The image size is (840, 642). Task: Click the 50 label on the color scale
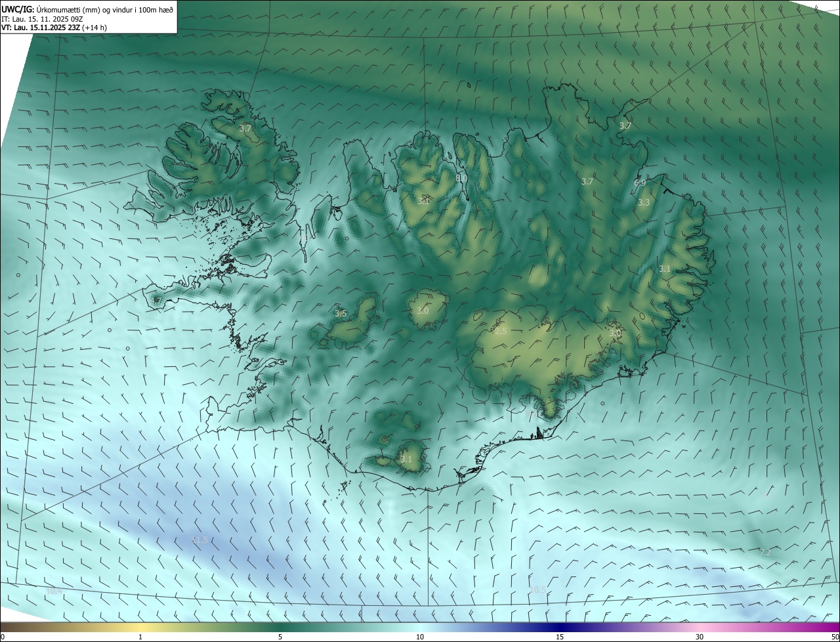835,637
